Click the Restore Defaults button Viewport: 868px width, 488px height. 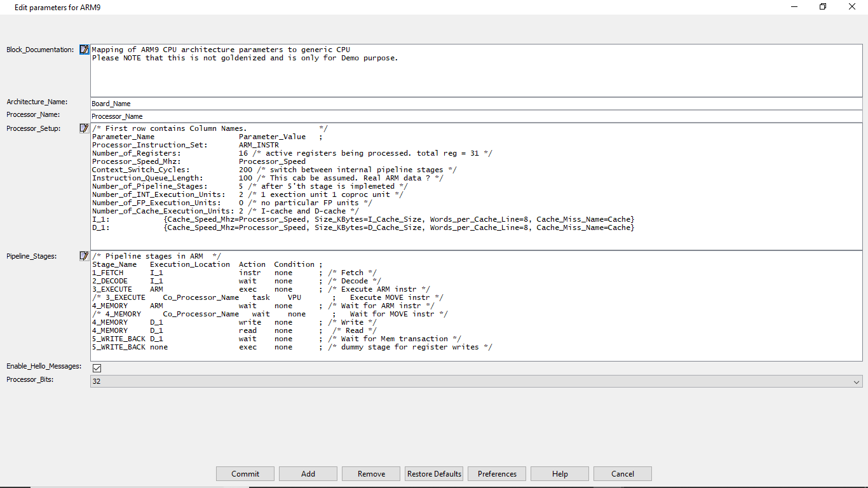click(x=434, y=473)
